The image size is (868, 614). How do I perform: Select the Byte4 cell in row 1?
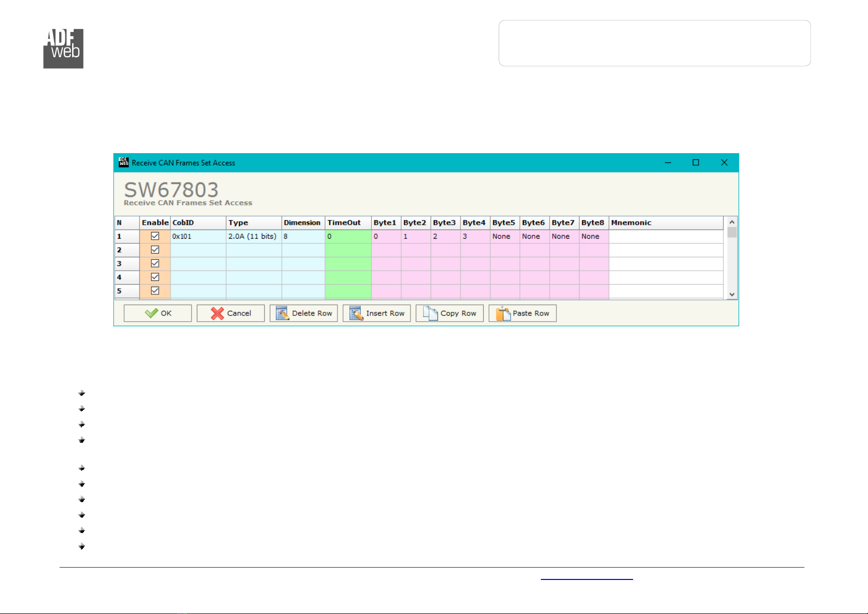(x=475, y=236)
